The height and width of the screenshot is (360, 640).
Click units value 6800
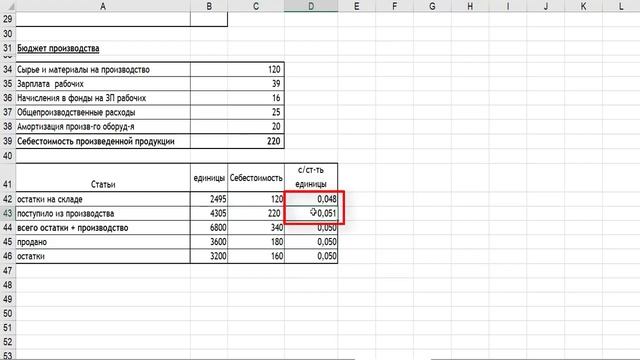coord(209,227)
